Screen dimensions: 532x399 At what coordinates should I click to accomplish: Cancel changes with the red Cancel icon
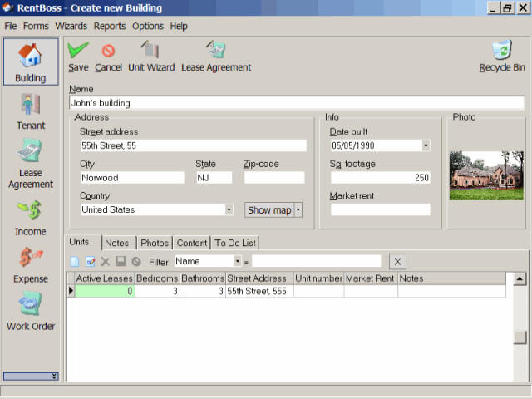coord(108,57)
